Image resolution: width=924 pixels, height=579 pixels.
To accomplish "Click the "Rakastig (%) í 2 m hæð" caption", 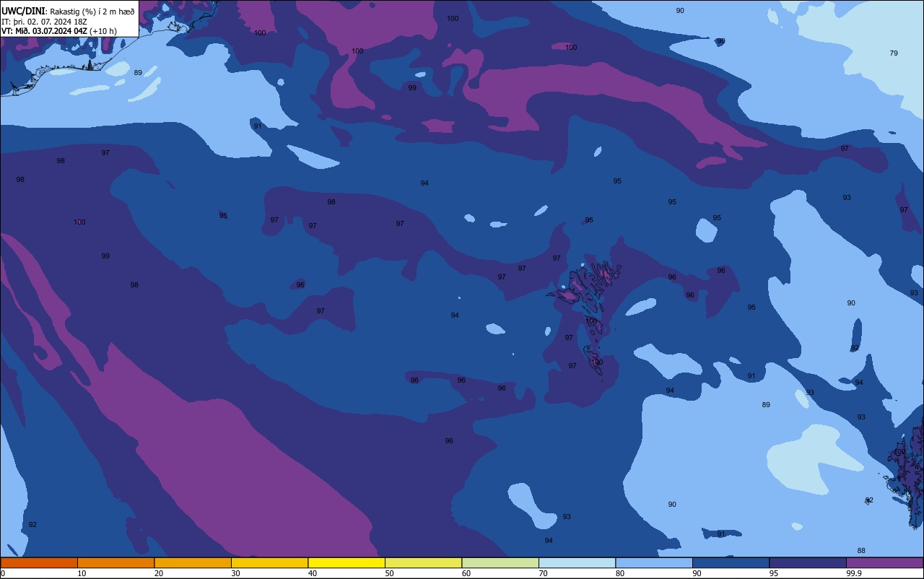I will coord(92,12).
